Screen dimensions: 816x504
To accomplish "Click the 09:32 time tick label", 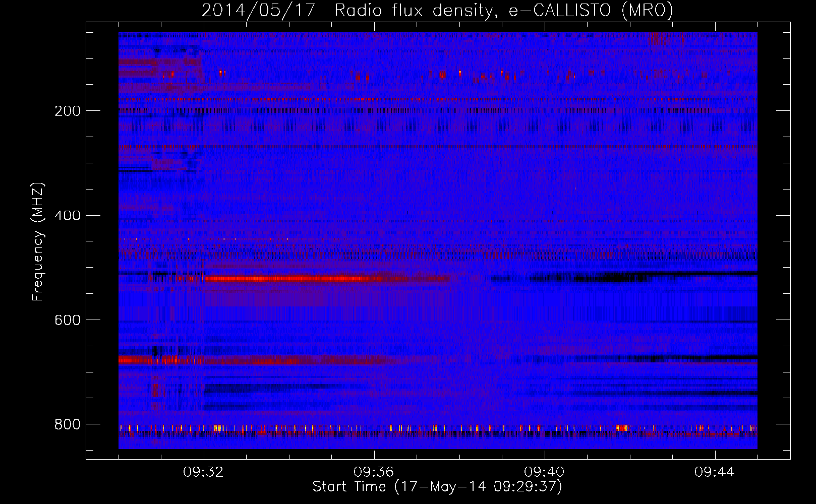I will (203, 472).
